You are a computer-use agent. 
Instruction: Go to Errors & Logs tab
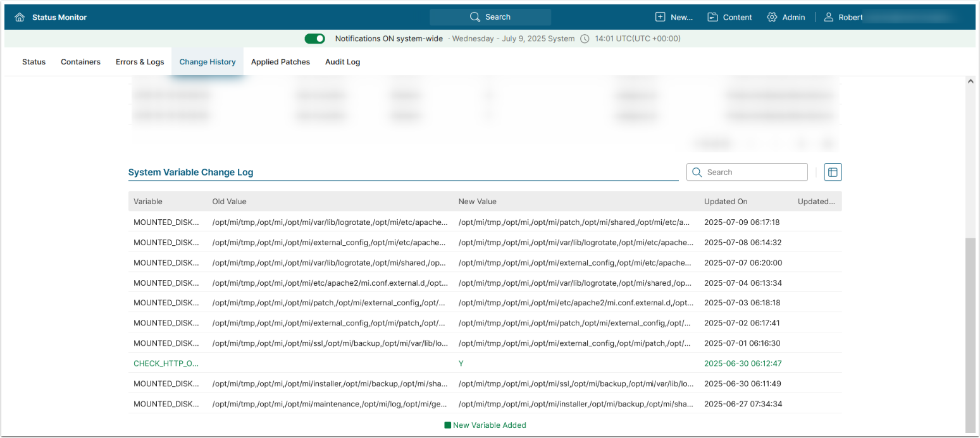(x=140, y=62)
